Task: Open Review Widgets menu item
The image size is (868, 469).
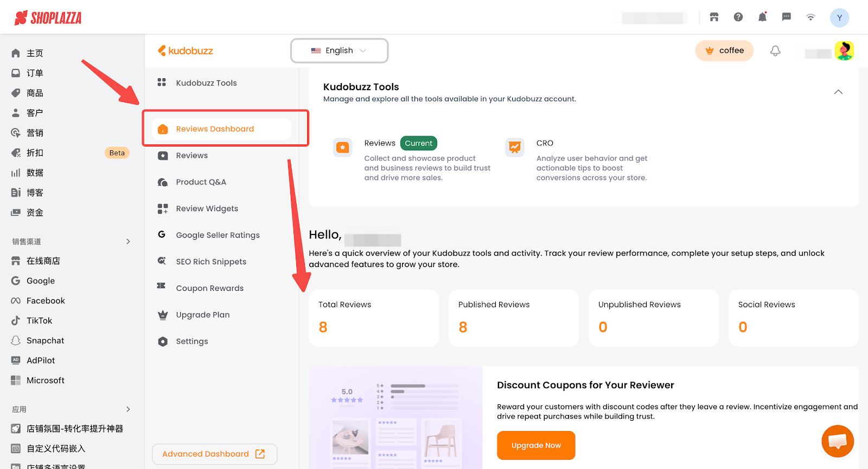Action: tap(207, 208)
